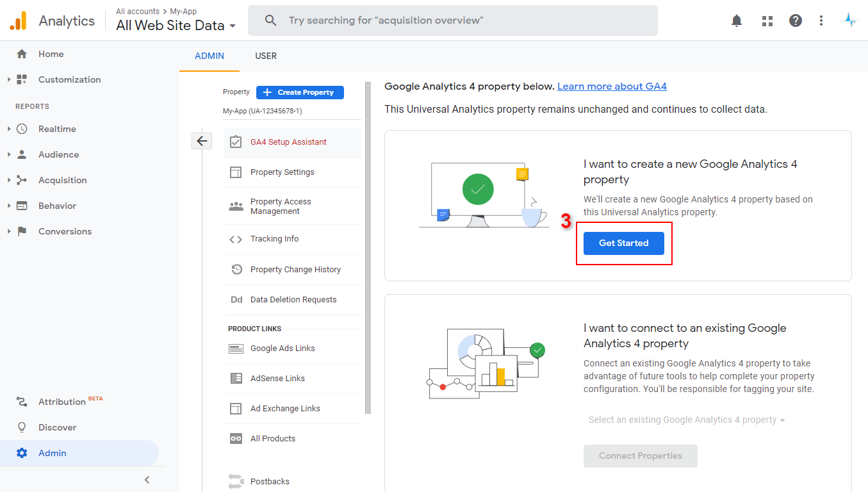Click the Audience person icon
Viewport: 868px width, 492px height.
[x=22, y=154]
